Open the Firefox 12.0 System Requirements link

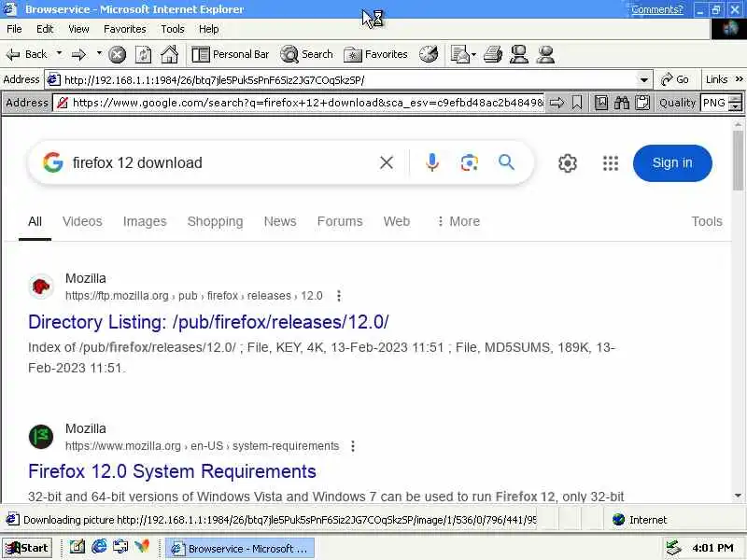(172, 471)
